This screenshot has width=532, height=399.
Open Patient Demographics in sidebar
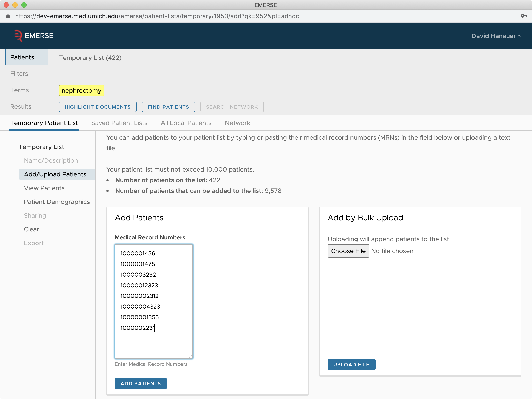click(57, 201)
